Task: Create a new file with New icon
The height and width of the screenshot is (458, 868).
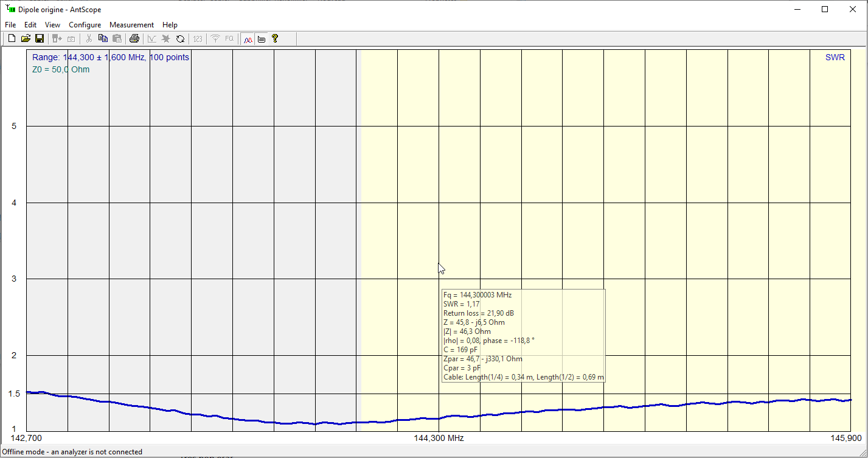Action: pos(12,39)
